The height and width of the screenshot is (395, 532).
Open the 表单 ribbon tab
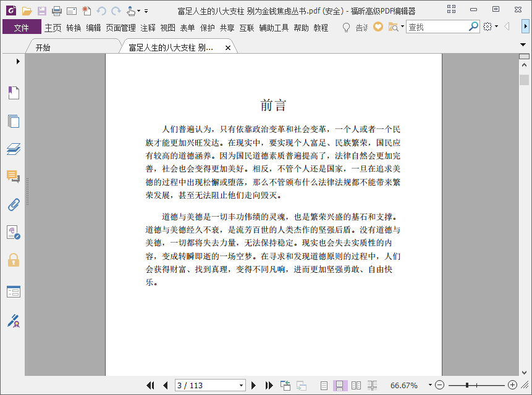[187, 28]
